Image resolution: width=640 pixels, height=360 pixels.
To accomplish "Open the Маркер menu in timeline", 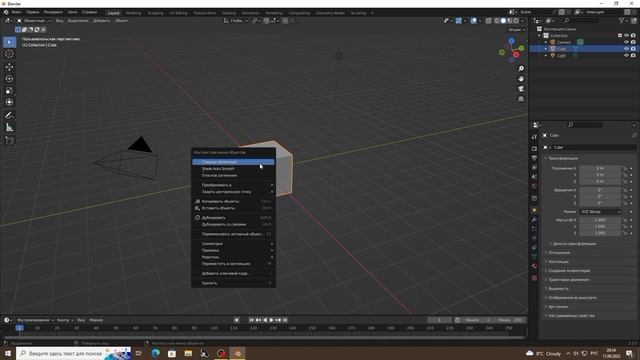I will (x=96, y=320).
